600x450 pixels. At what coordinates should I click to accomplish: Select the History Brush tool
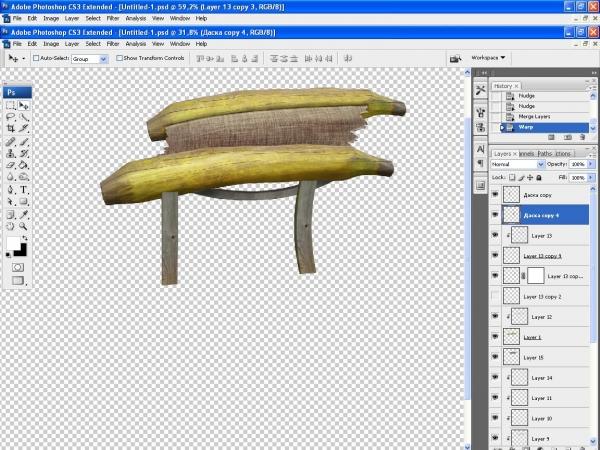click(23, 154)
